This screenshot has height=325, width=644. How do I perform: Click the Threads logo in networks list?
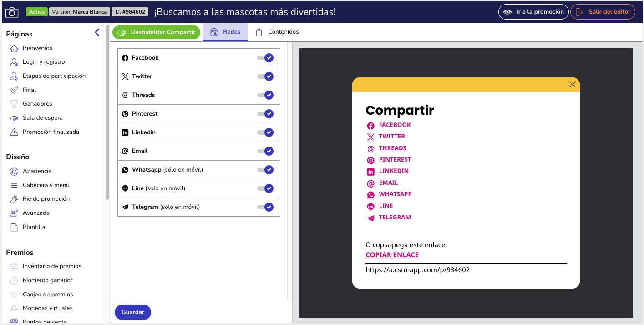click(125, 95)
